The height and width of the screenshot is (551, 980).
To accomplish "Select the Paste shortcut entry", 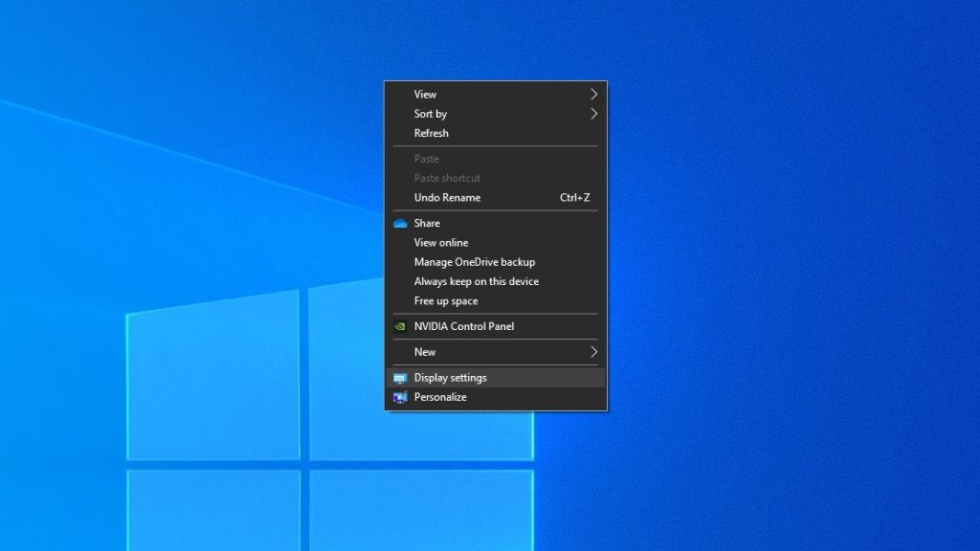I will click(x=495, y=178).
